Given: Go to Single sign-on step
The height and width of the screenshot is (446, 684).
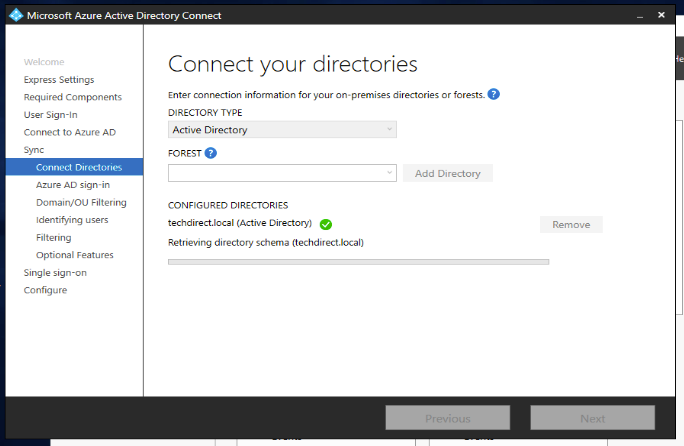Looking at the screenshot, I should (x=55, y=273).
